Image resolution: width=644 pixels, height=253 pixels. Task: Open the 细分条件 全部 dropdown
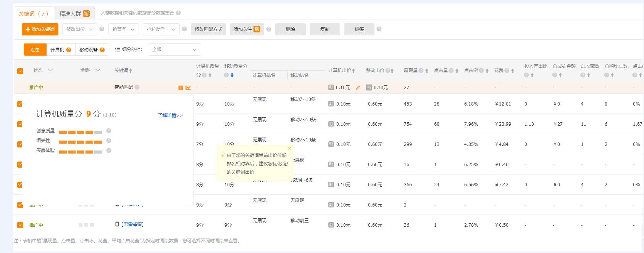pos(174,50)
